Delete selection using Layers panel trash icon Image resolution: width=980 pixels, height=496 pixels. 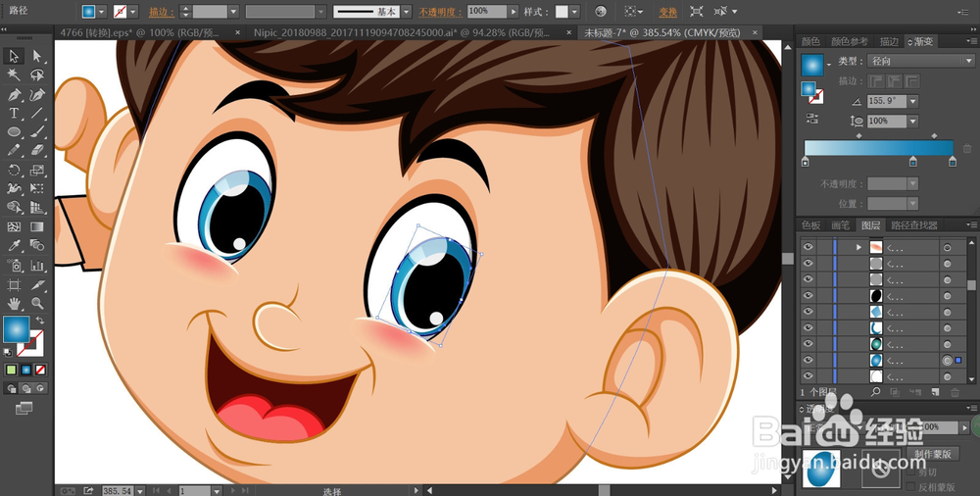[955, 392]
